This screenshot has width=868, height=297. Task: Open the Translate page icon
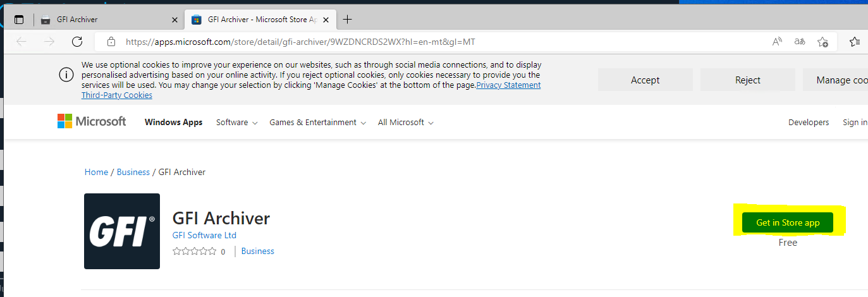[x=800, y=42]
